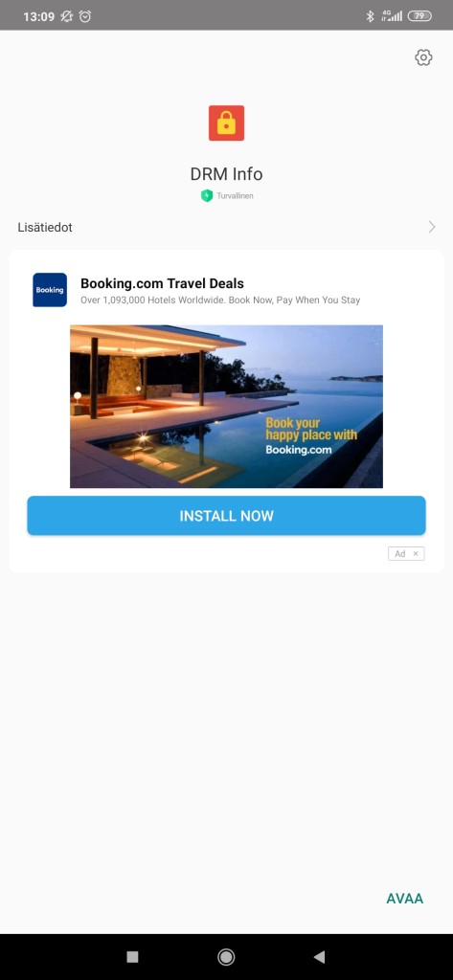Open the Booking.com pool banner image
This screenshot has height=980, width=453.
(226, 406)
